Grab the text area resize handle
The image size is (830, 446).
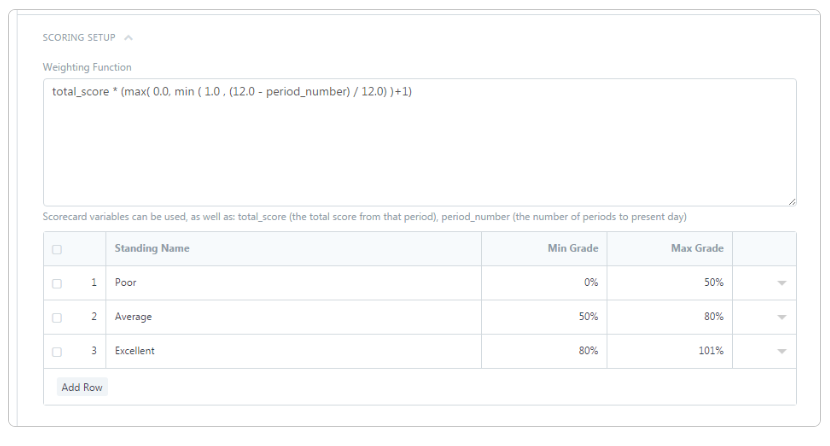792,201
